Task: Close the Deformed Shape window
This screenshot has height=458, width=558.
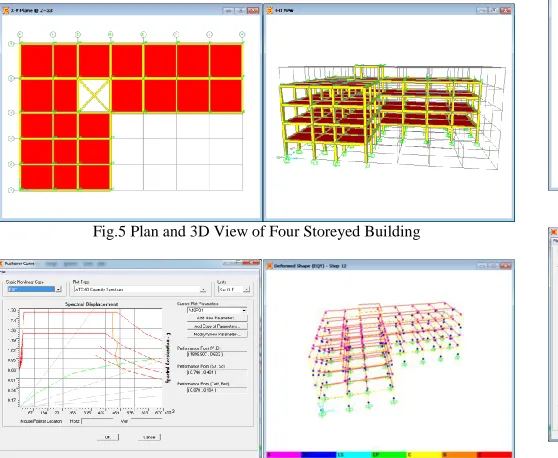Action: [x=506, y=266]
